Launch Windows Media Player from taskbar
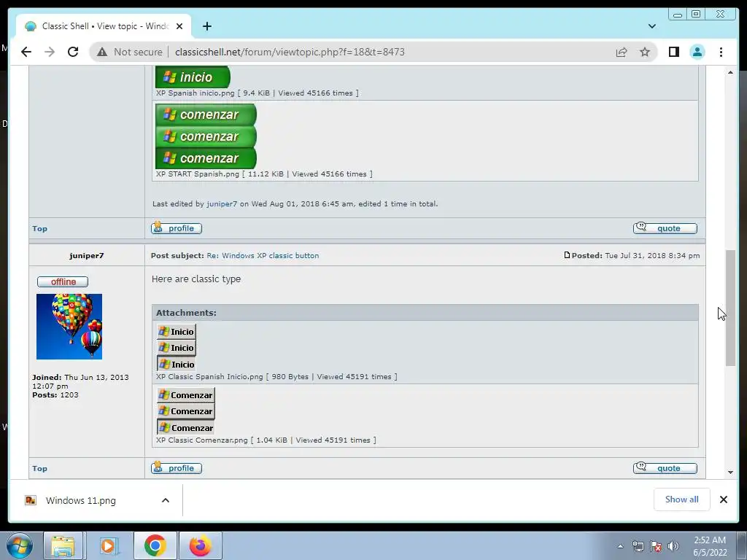 [x=108, y=545]
